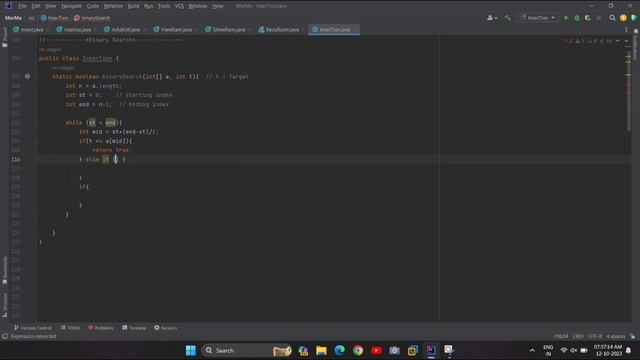
Task: Click the 'Expression expected' status message
Action: point(33,336)
